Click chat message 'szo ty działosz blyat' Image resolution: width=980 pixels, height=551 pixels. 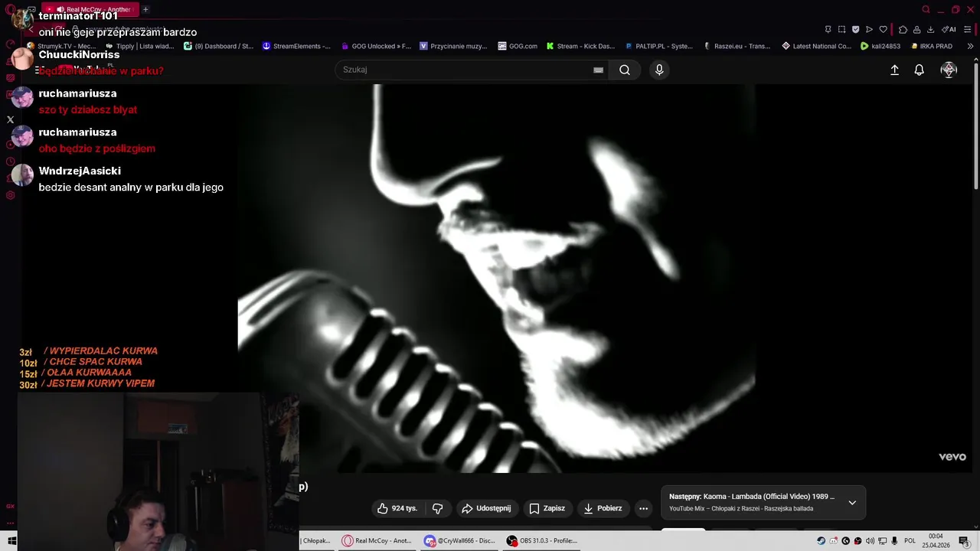(88, 109)
